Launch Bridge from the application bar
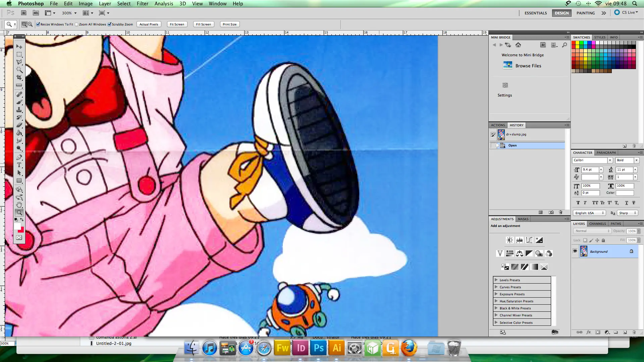Screen dimensions: 644x362 [x=24, y=13]
